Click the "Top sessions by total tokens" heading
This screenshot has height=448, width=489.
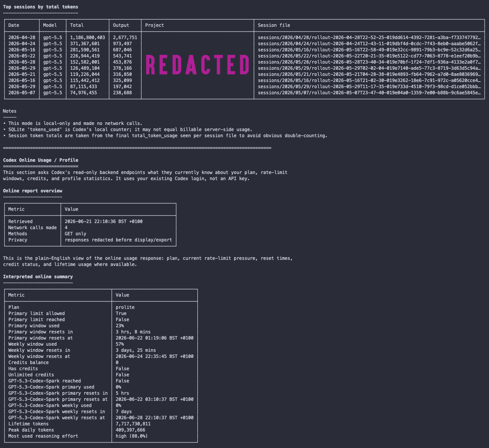[41, 7]
